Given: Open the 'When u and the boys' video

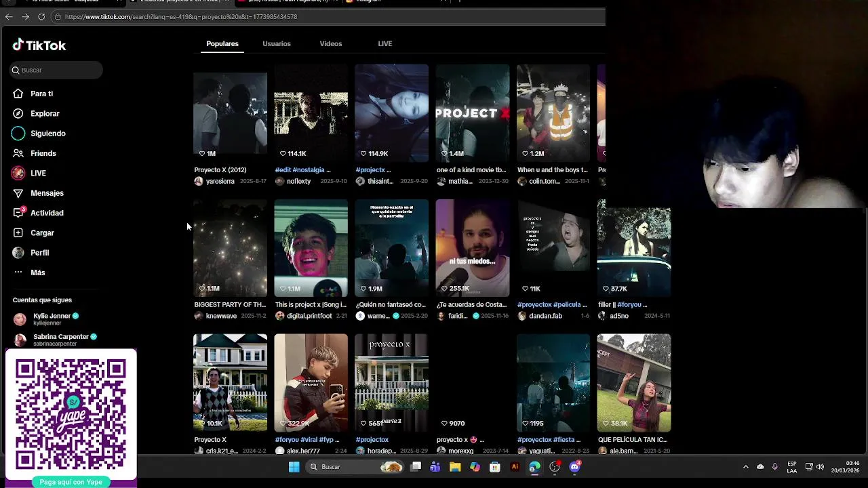Looking at the screenshot, I should [x=553, y=113].
